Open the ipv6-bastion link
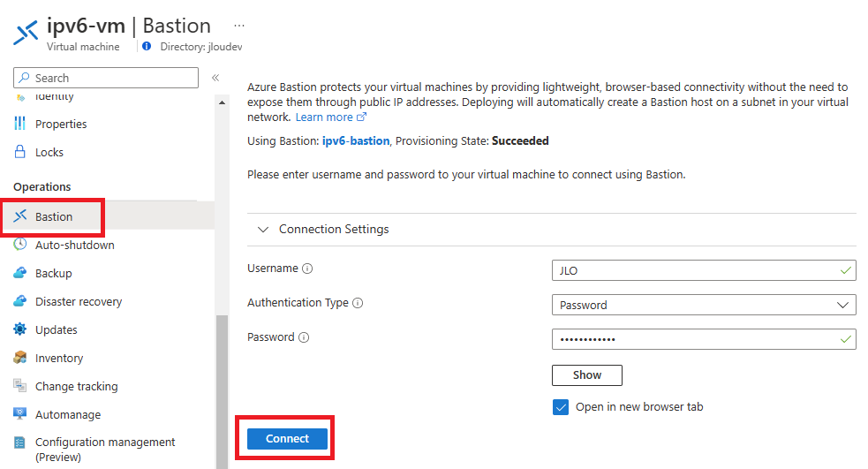868x469 pixels. click(x=356, y=140)
